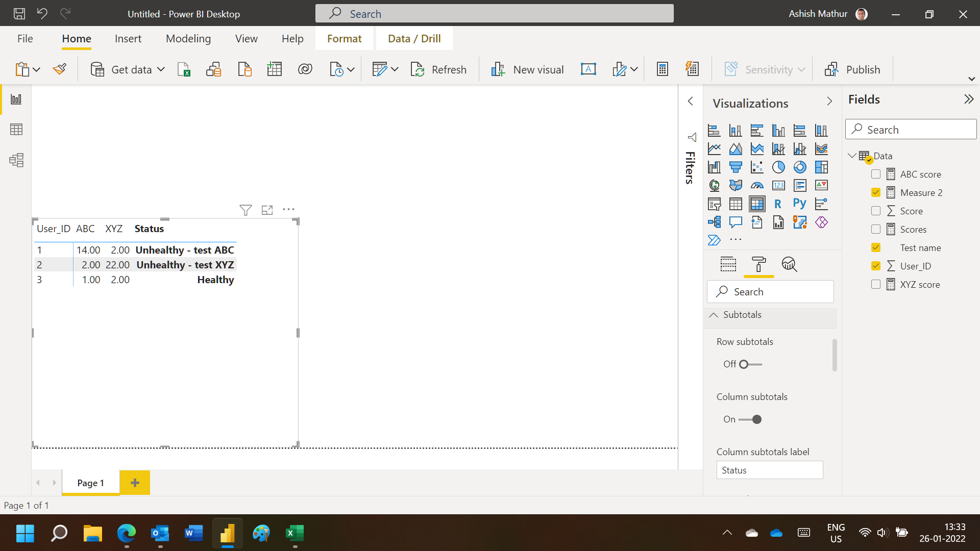
Task: Open More options ellipsis on the visual
Action: (x=289, y=209)
